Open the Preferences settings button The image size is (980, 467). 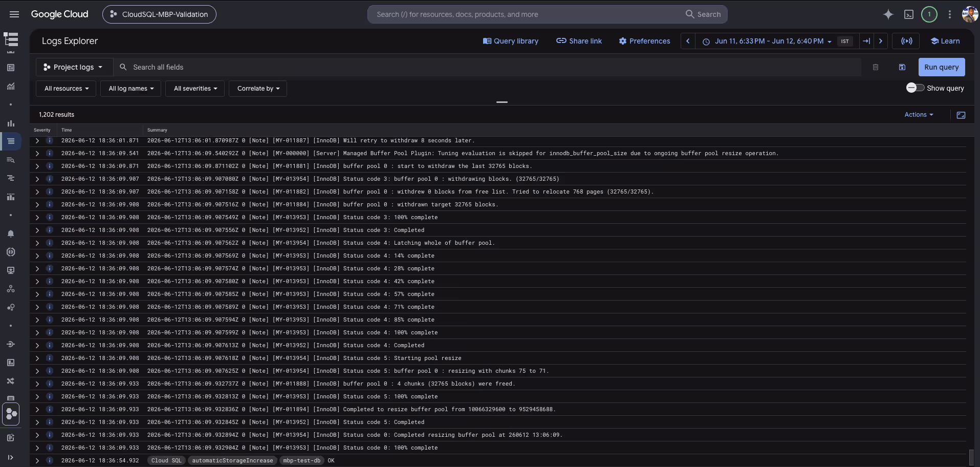click(x=644, y=41)
